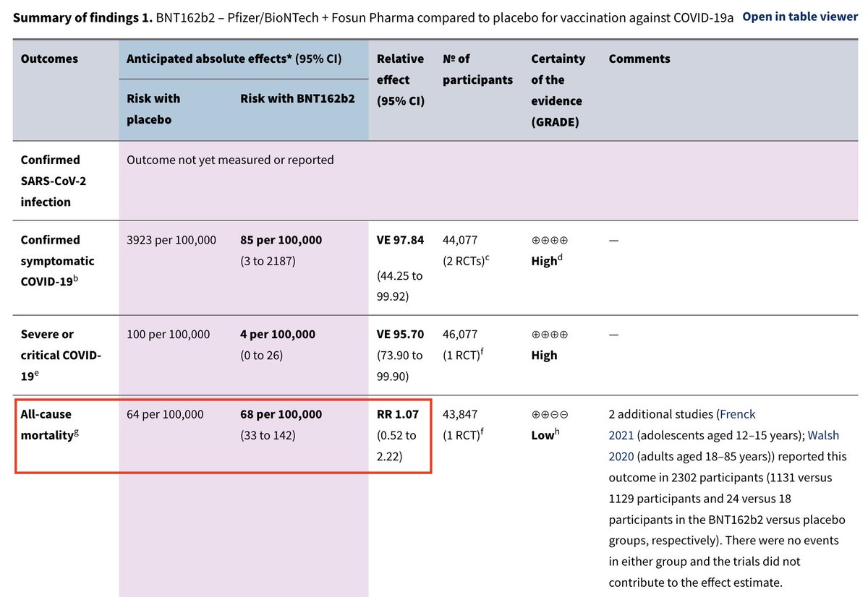Click the '(0.52 to 2.22)' confidence interval
The height and width of the screenshot is (597, 868).
click(396, 446)
